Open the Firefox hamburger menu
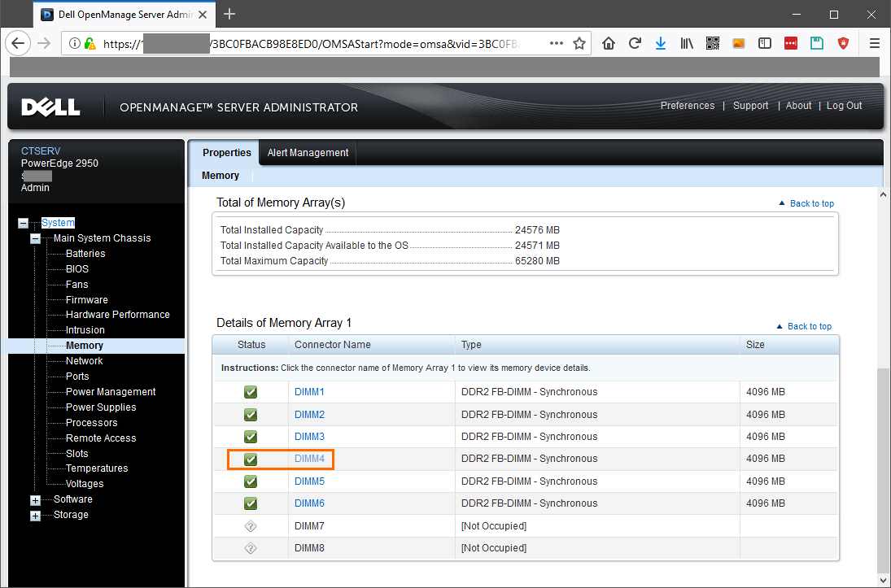 pos(875,44)
